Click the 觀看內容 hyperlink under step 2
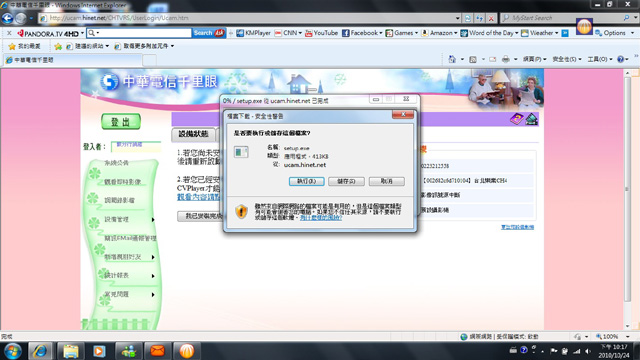 pyautogui.click(x=199, y=197)
